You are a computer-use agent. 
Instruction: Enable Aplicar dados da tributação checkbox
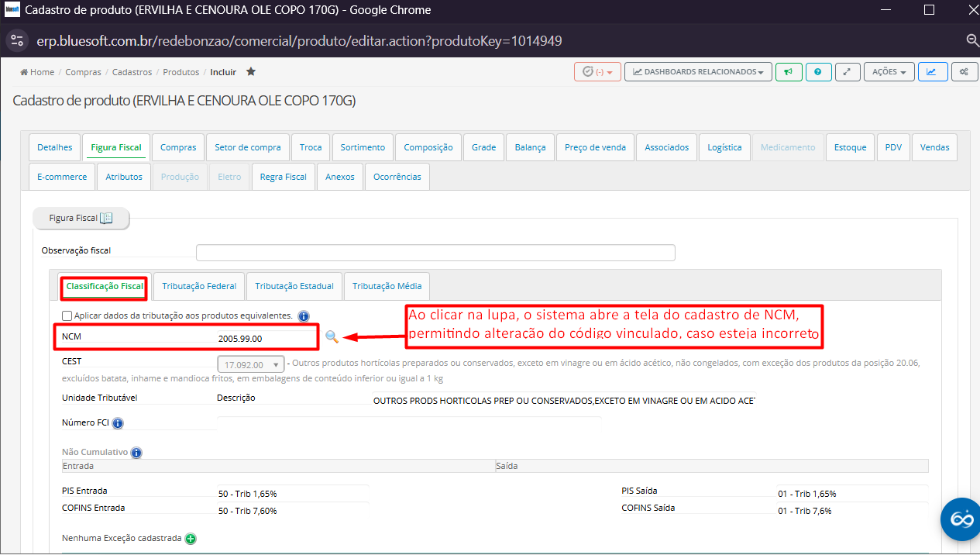coord(67,315)
